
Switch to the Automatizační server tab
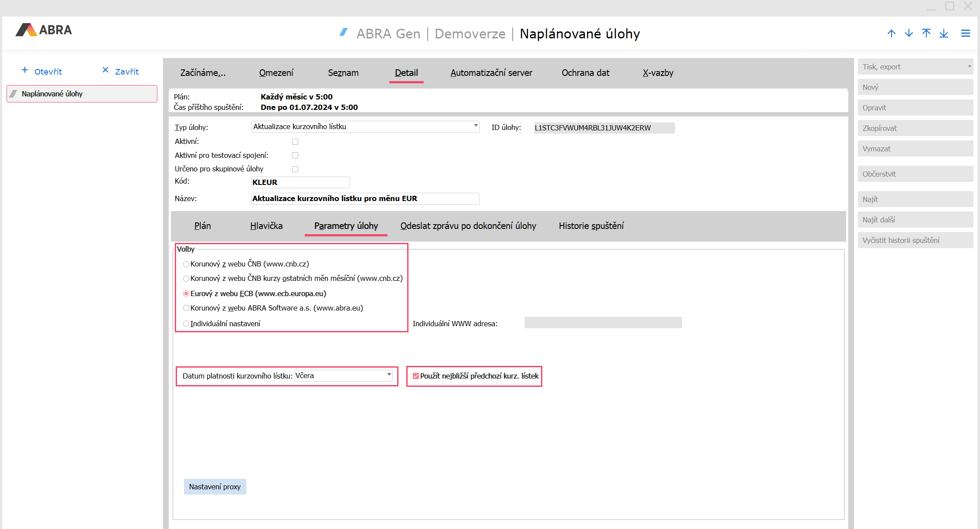(491, 73)
